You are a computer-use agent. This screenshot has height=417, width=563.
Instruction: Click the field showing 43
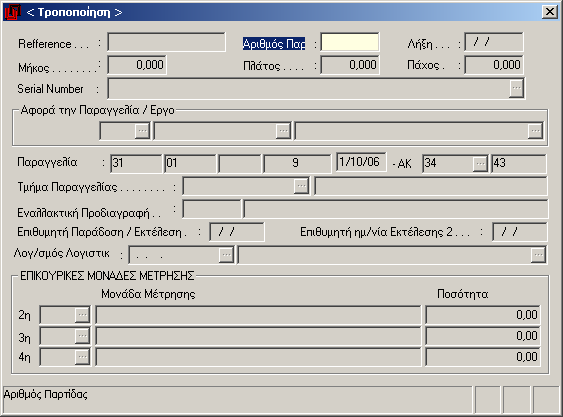tap(518, 164)
